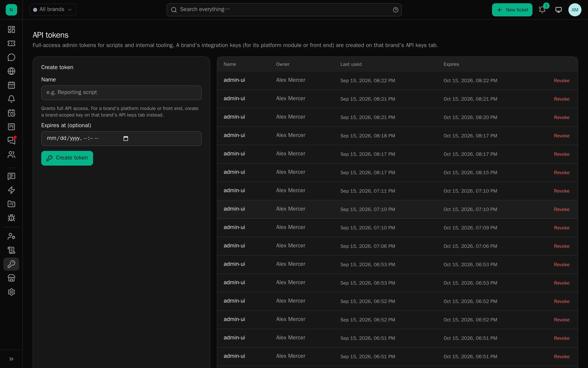Click the Expires column header

[451, 64]
